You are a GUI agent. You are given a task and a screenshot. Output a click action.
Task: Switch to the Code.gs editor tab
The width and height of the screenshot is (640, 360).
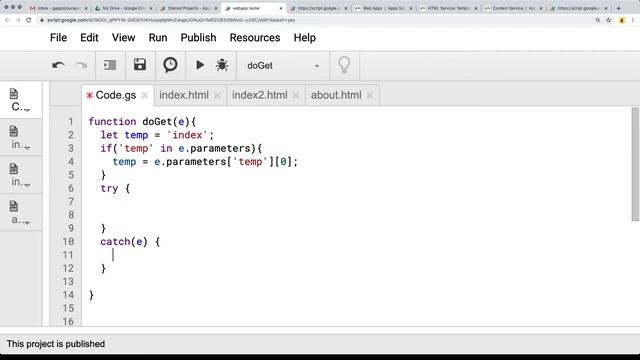tap(116, 95)
